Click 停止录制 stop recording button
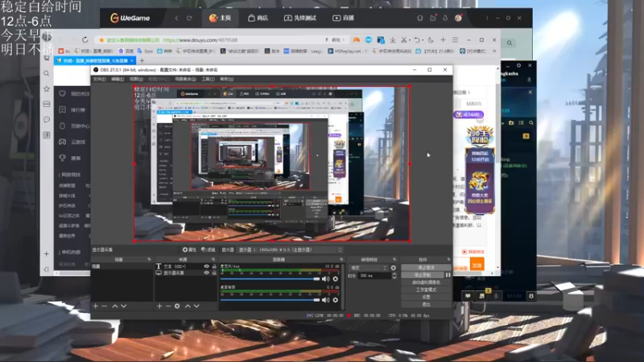This screenshot has width=644, height=362. coord(423,275)
